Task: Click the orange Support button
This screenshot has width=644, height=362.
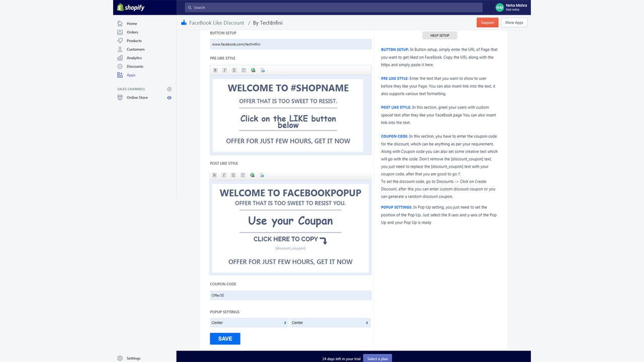Action: coord(488,23)
